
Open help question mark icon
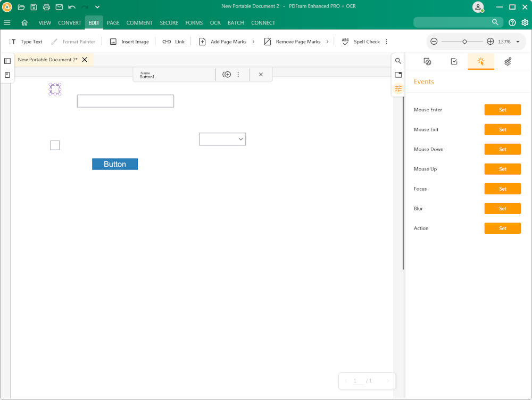(512, 23)
